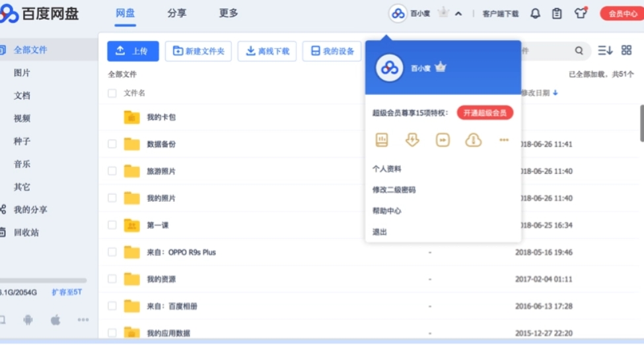Click the crown icon beside 百小度 in header
The width and height of the screenshot is (644, 345).
click(443, 13)
